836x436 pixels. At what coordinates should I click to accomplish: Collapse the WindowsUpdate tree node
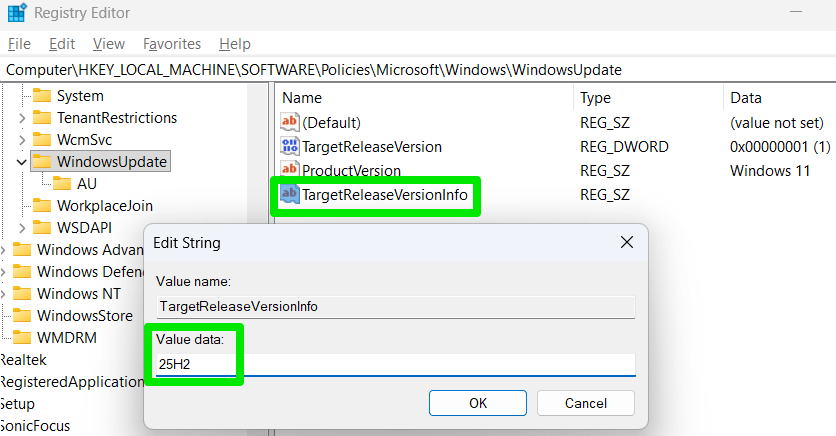(x=22, y=161)
